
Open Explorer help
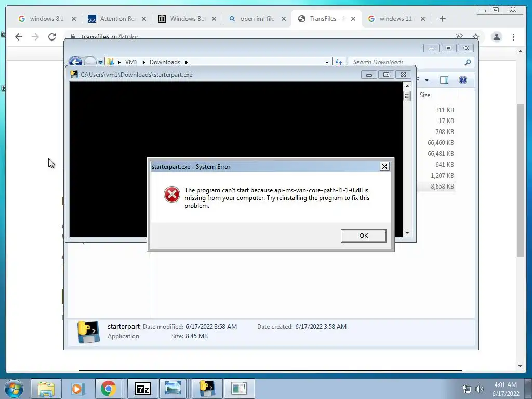[x=463, y=80]
